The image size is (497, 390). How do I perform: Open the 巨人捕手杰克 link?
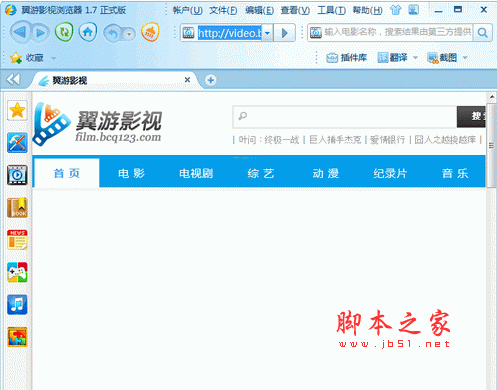(x=335, y=140)
